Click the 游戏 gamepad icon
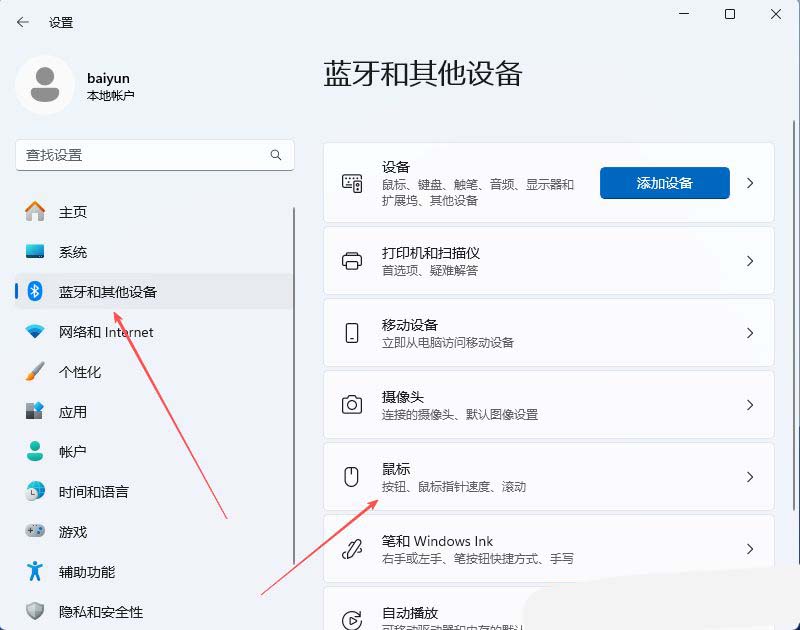This screenshot has height=630, width=800. (35, 531)
